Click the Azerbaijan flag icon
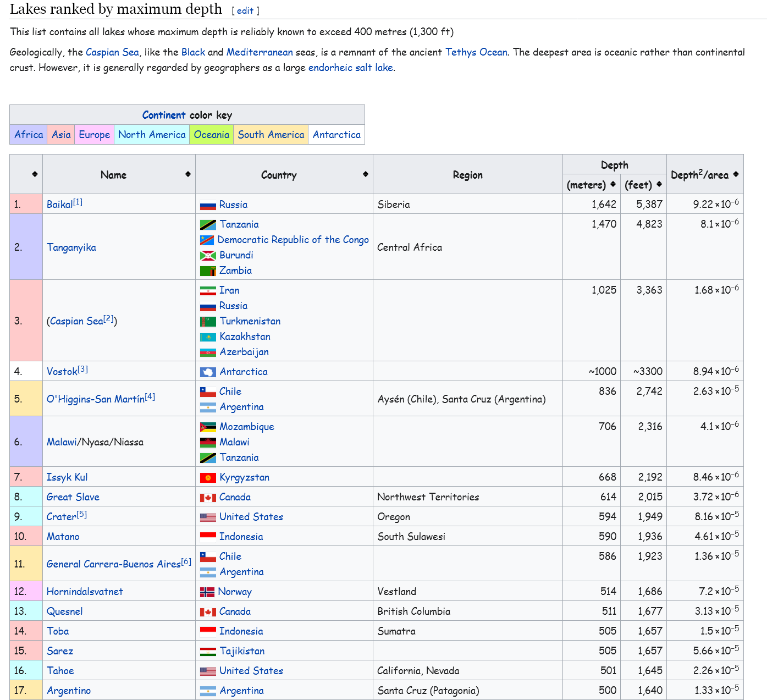 208,352
